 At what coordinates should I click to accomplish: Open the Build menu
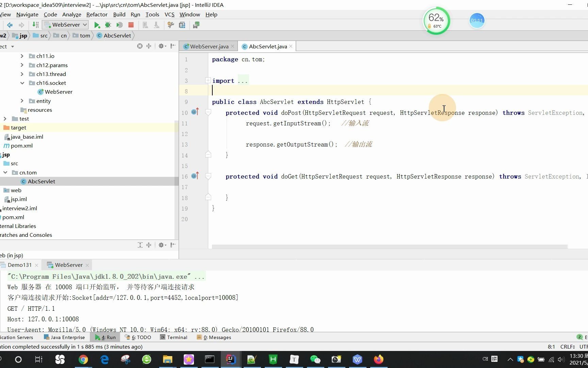coord(119,14)
